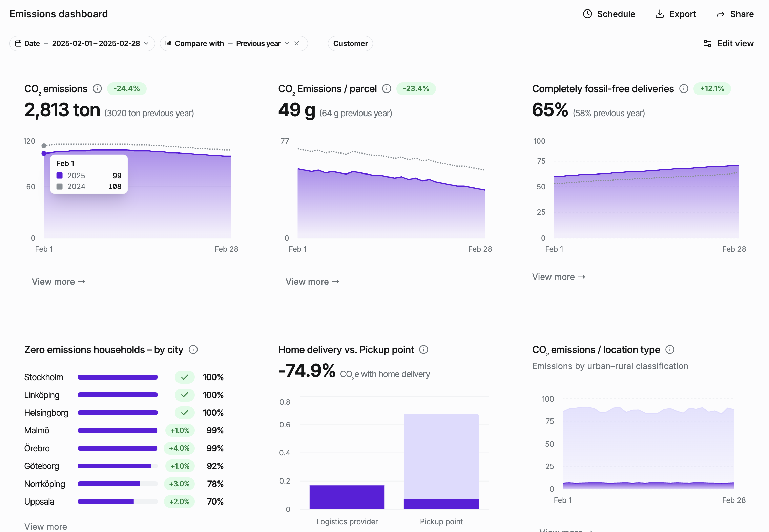Click the Export download icon

pos(659,14)
